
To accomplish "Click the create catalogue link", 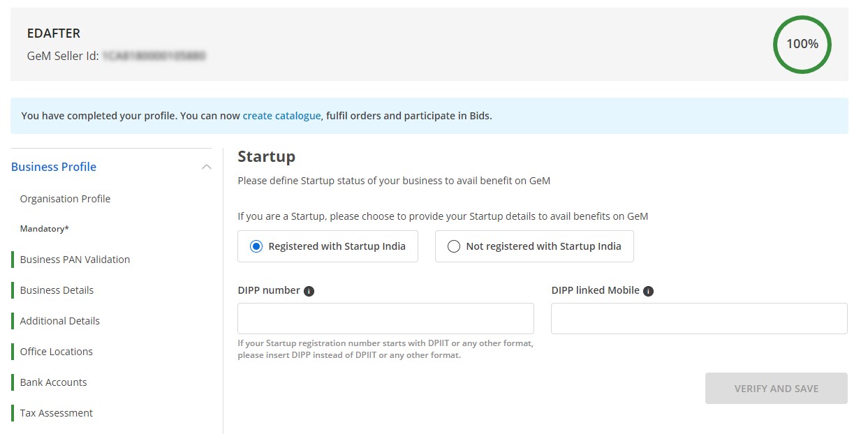I will tap(281, 115).
